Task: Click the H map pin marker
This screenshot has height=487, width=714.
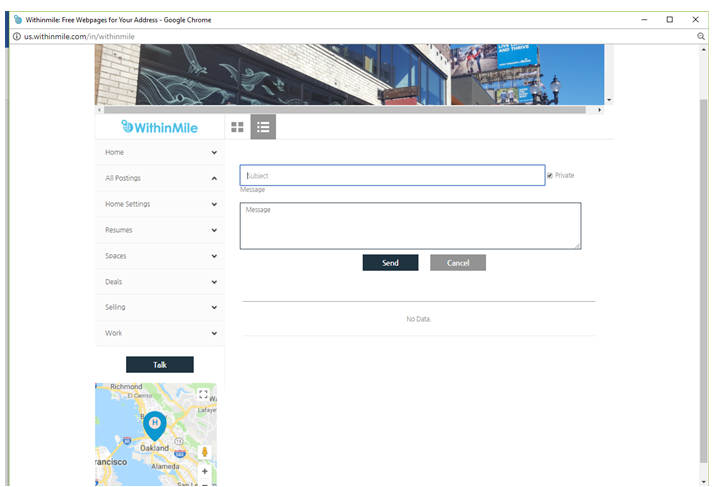Action: point(155,425)
